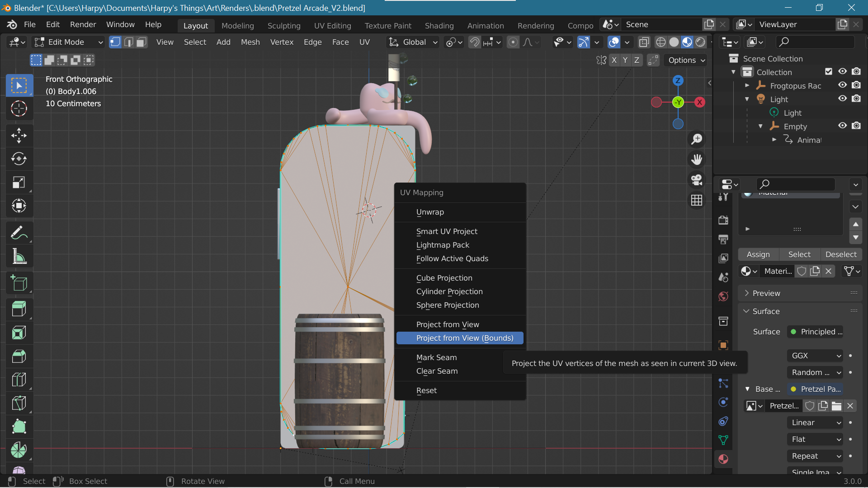868x488 pixels.
Task: Open the World properties tab icon
Action: point(723,296)
